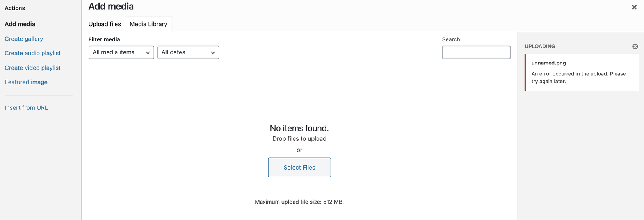This screenshot has height=220, width=644.
Task: Click the Filter media label
Action: click(x=104, y=39)
